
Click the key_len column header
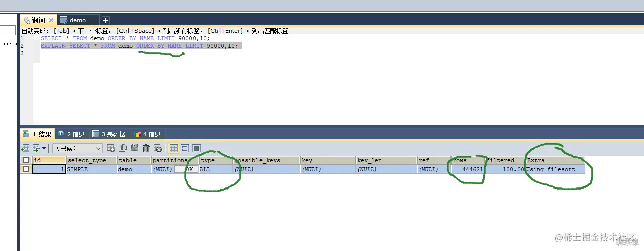point(387,160)
